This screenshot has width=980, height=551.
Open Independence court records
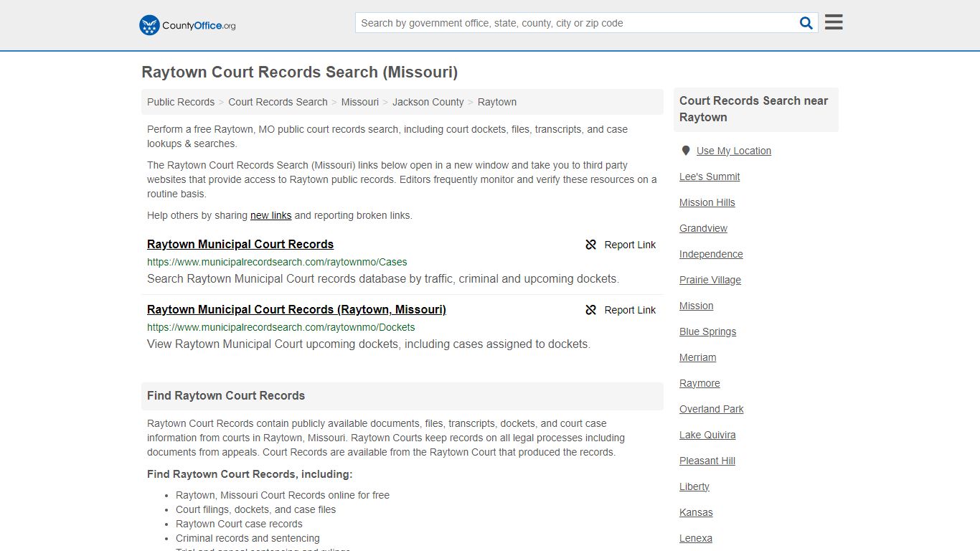[x=711, y=254]
